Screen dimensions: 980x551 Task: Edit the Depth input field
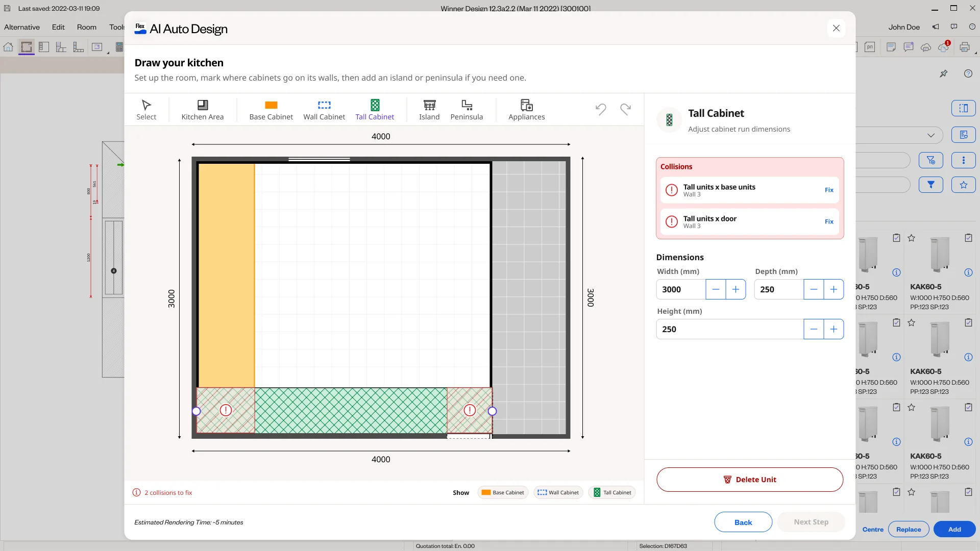[x=779, y=289]
